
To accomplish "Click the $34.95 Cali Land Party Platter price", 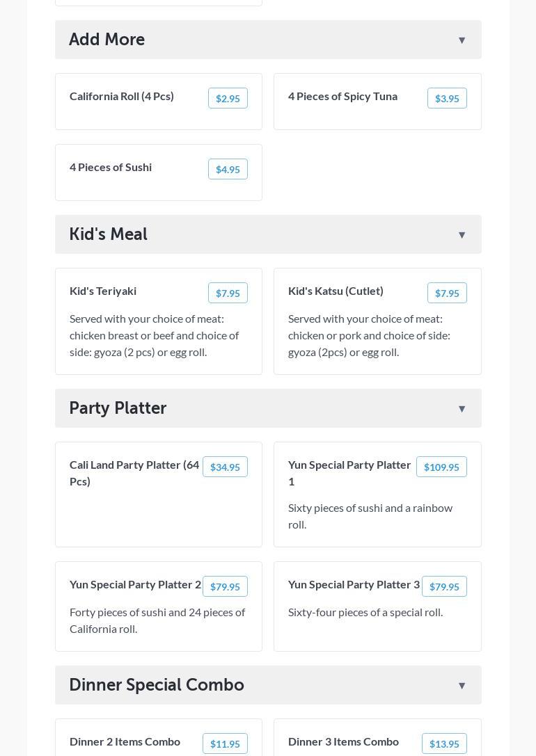I will (x=225, y=467).
